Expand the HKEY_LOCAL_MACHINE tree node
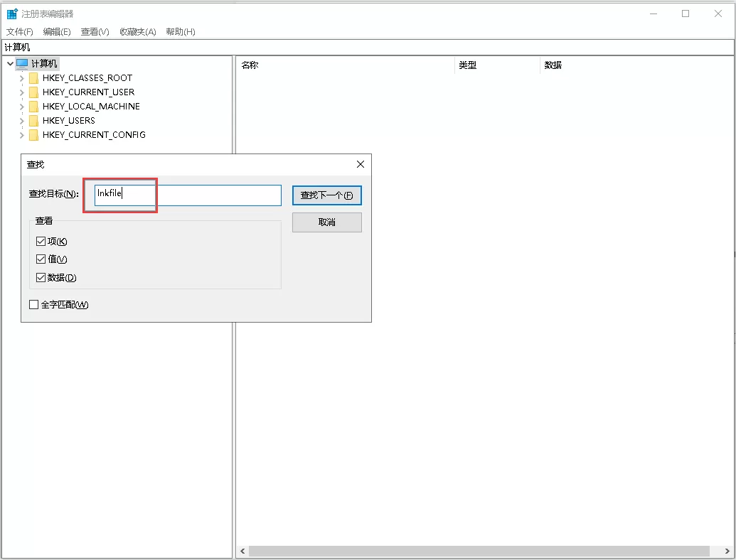The image size is (736, 560). pos(21,106)
